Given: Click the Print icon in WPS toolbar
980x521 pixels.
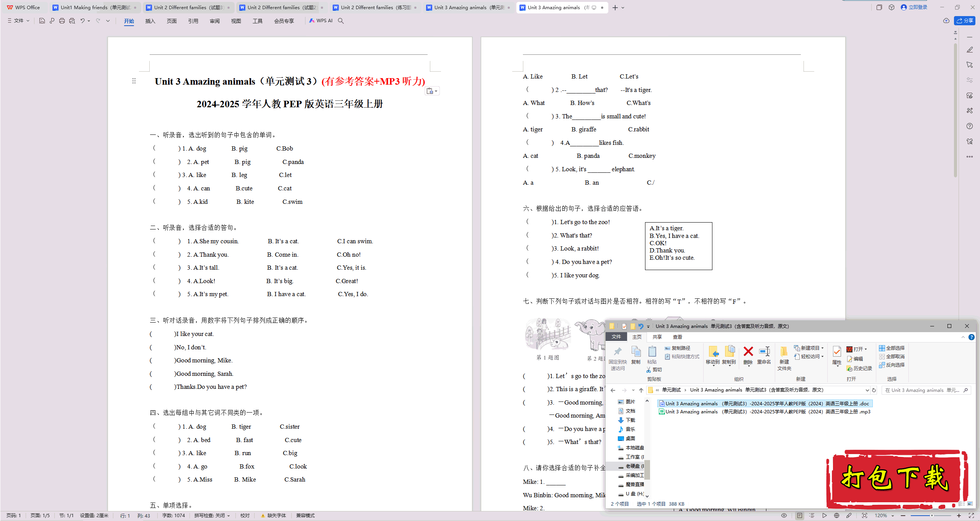Looking at the screenshot, I should (62, 21).
